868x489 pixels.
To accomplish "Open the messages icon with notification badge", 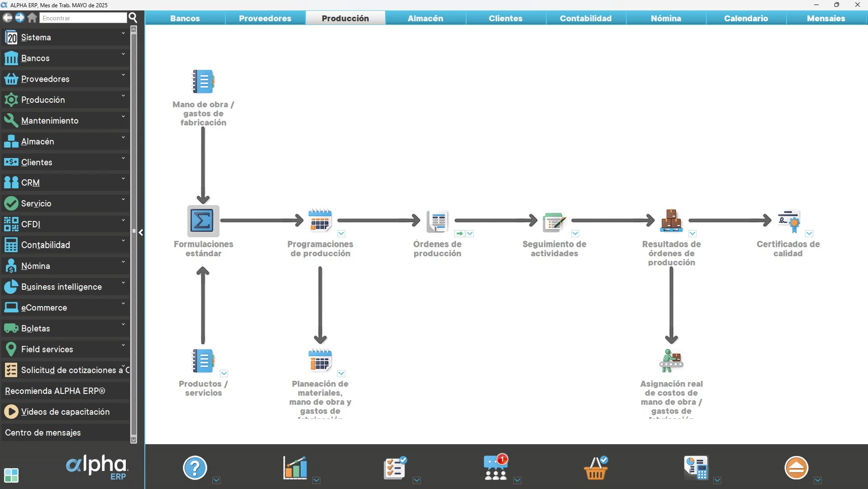I will point(496,468).
